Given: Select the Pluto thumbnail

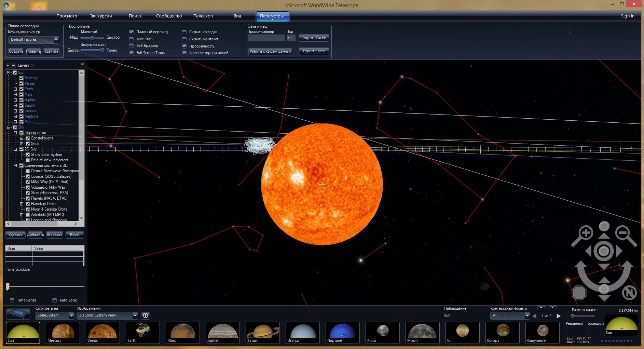Looking at the screenshot, I should [x=383, y=333].
